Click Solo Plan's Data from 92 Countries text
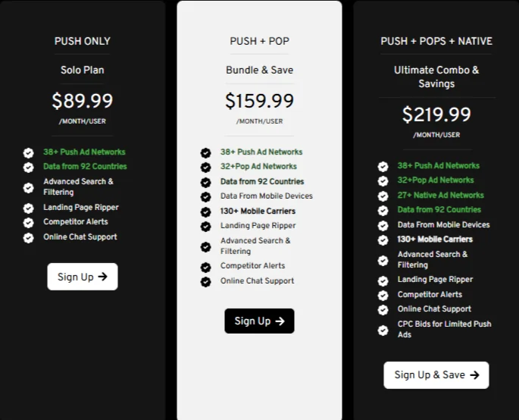 85,167
